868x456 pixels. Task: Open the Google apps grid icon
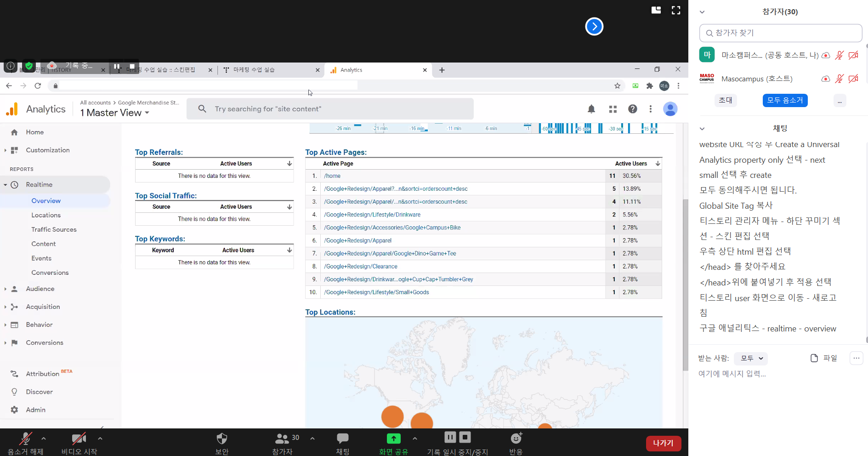pyautogui.click(x=613, y=109)
